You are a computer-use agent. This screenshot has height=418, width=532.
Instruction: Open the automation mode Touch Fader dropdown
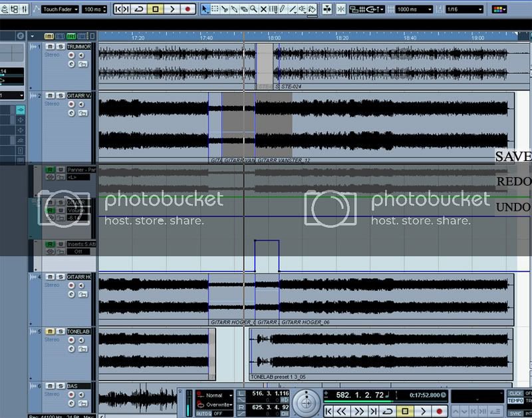tap(60, 9)
